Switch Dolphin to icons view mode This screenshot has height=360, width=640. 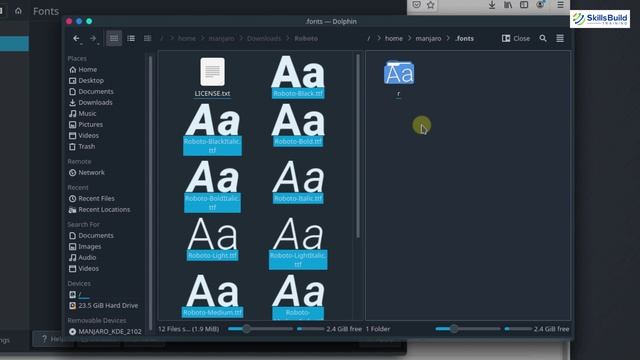(114, 38)
